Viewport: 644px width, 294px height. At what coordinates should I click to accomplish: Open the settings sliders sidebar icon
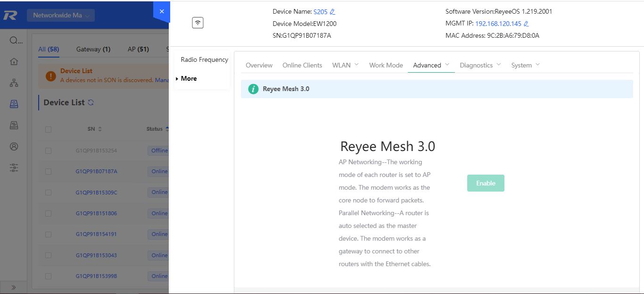click(14, 168)
